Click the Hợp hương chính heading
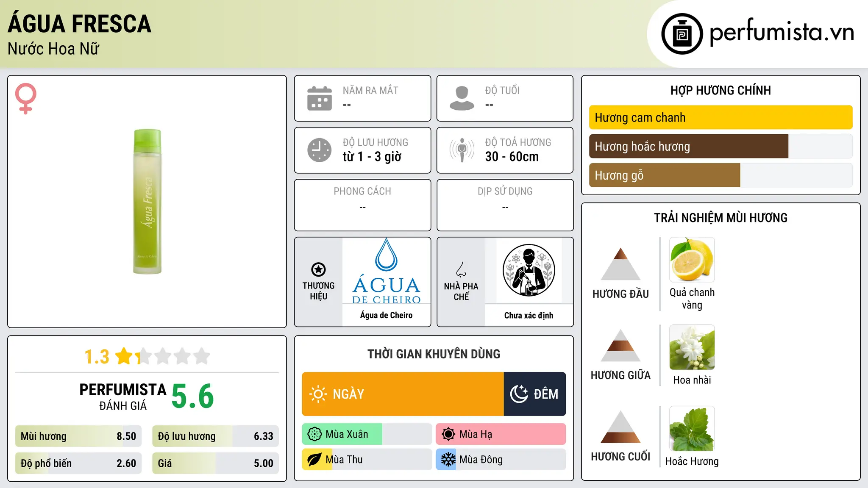 click(721, 90)
